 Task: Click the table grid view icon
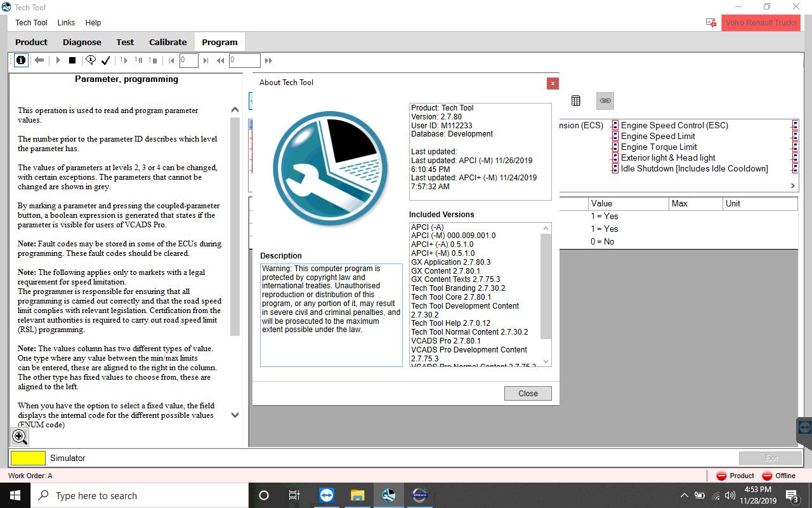click(575, 100)
